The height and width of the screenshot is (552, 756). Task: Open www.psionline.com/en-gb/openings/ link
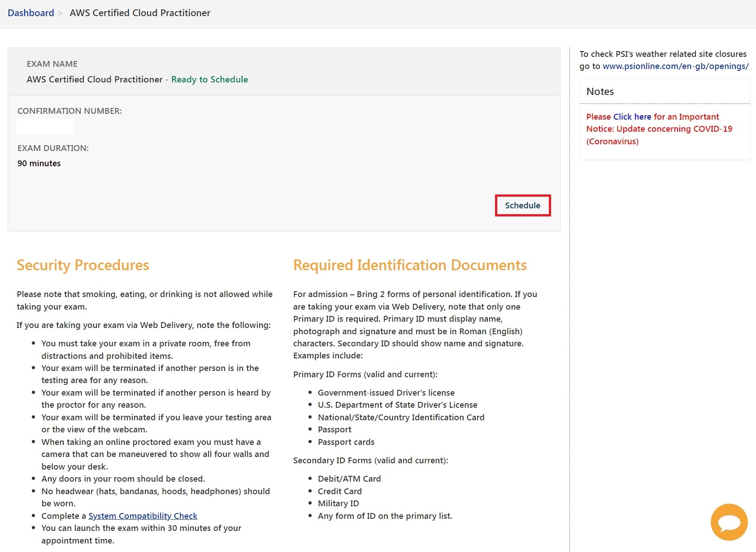(x=676, y=66)
